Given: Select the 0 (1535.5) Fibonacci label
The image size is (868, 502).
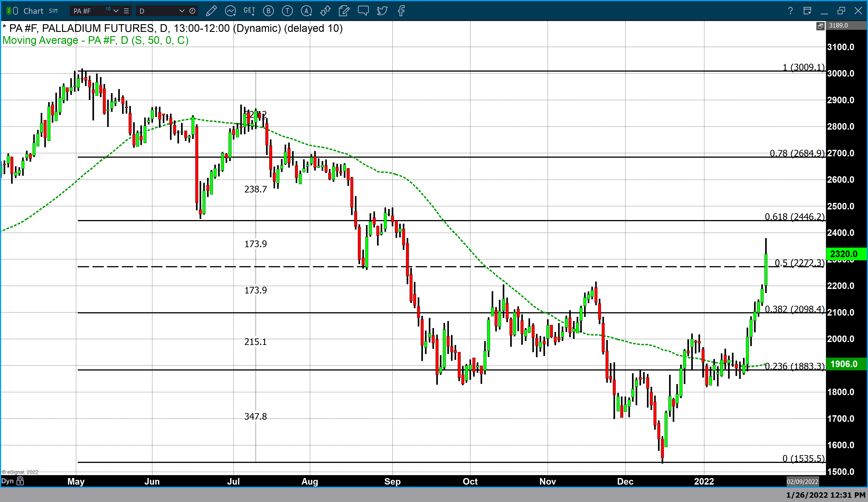Looking at the screenshot, I should click(x=804, y=458).
